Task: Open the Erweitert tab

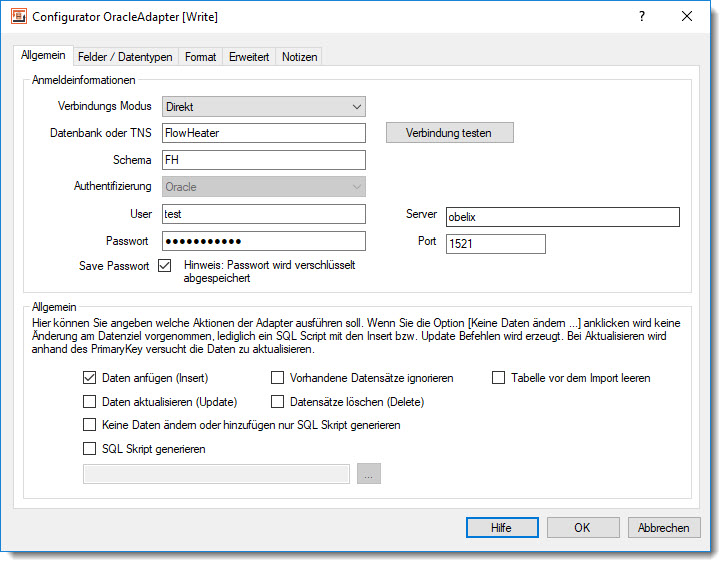Action: click(249, 57)
